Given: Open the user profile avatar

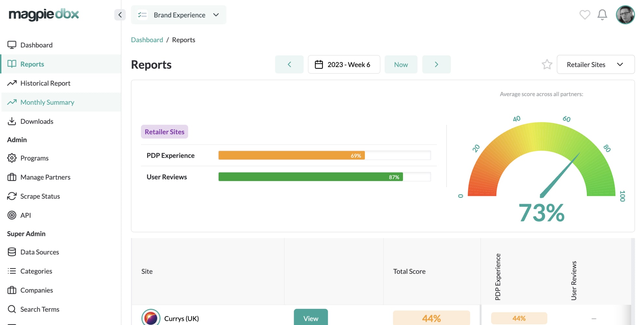Looking at the screenshot, I should (x=625, y=15).
